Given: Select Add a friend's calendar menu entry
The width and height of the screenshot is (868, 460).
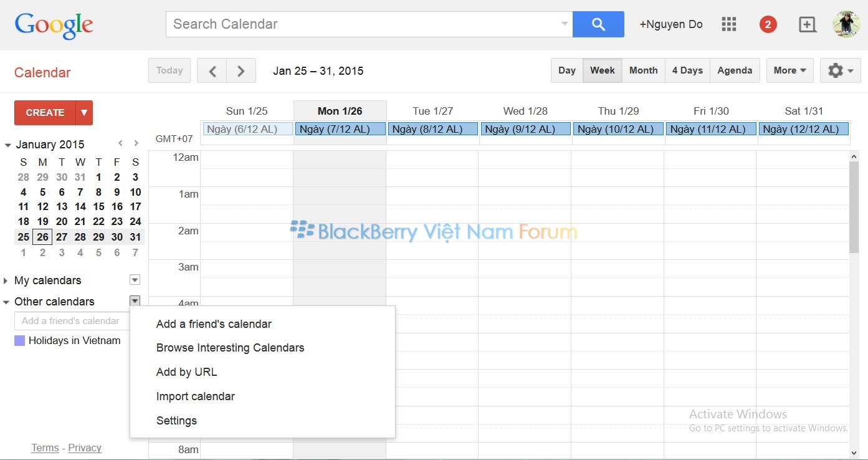Looking at the screenshot, I should tap(214, 324).
